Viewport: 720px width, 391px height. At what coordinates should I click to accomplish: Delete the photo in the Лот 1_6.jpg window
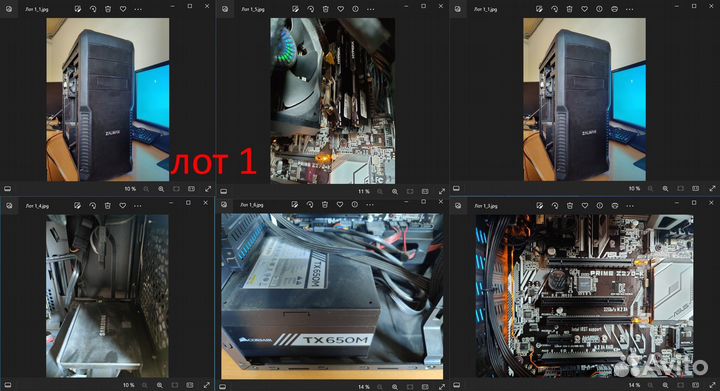(325, 205)
